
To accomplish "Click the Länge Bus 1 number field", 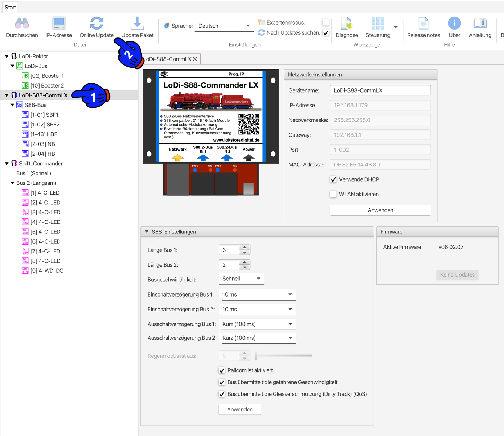I will coord(229,250).
